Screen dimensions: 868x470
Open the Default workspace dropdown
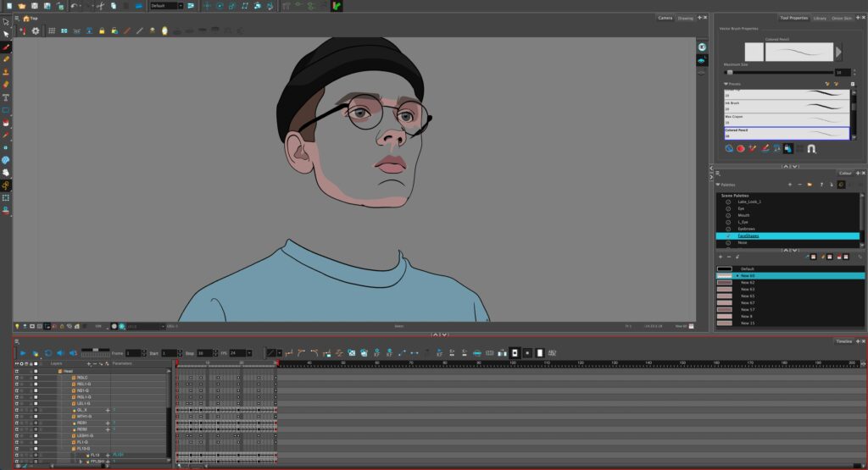pos(181,6)
